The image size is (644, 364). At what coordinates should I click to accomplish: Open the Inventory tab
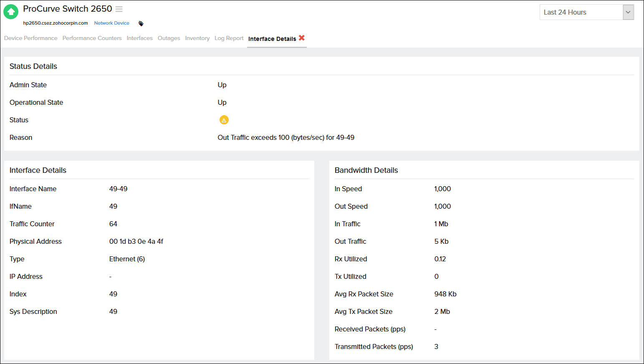[197, 38]
